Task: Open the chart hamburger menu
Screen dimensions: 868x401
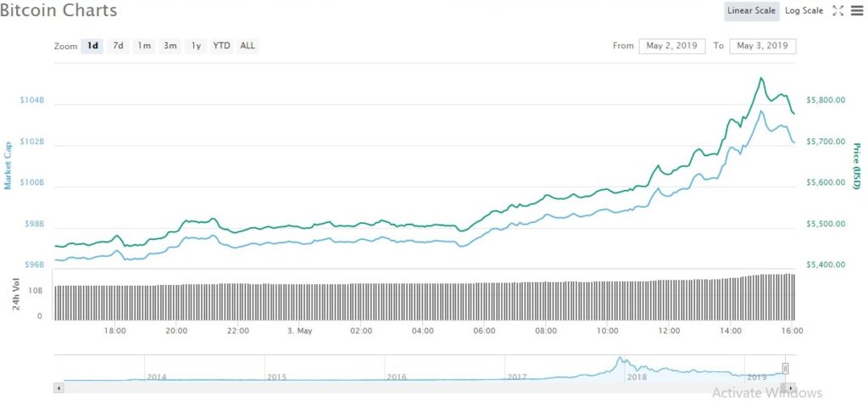Action: [856, 10]
